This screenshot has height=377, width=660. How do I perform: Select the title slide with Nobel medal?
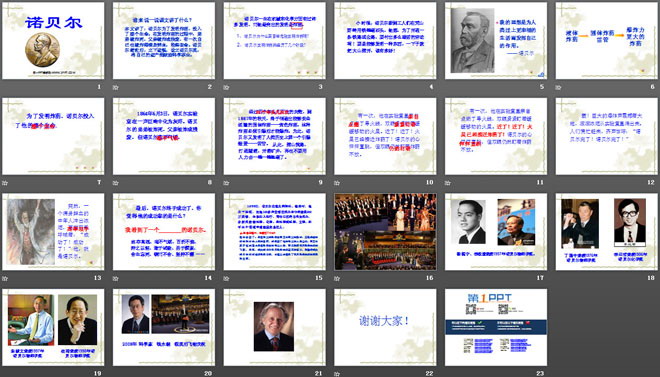coord(53,40)
